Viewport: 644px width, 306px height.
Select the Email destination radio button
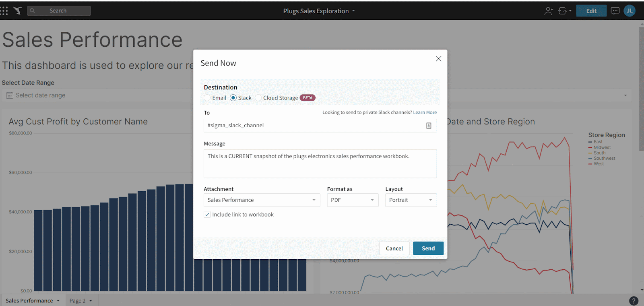click(207, 98)
